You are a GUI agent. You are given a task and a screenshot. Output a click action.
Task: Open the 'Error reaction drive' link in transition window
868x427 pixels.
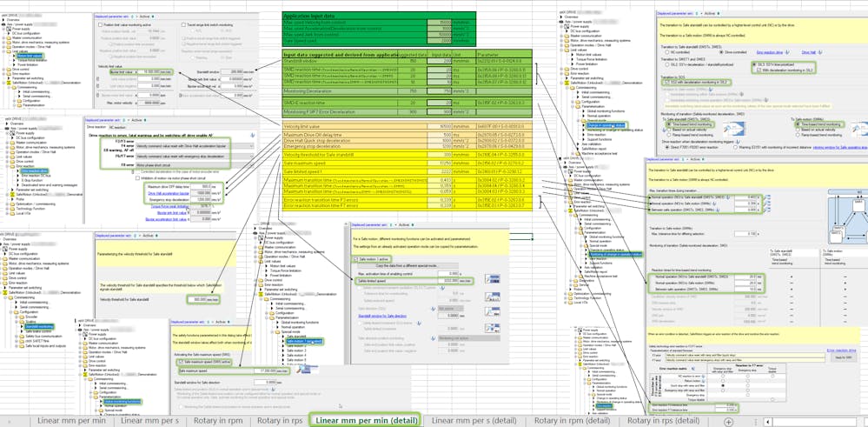click(x=769, y=52)
